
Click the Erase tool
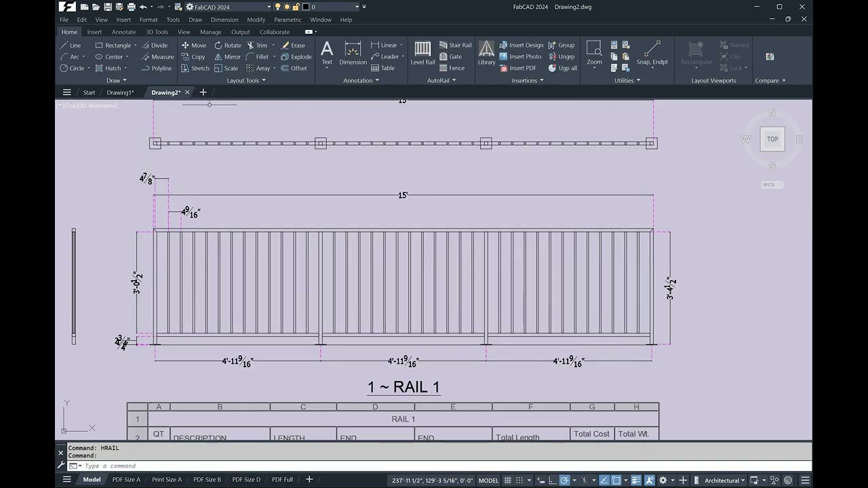pos(292,45)
